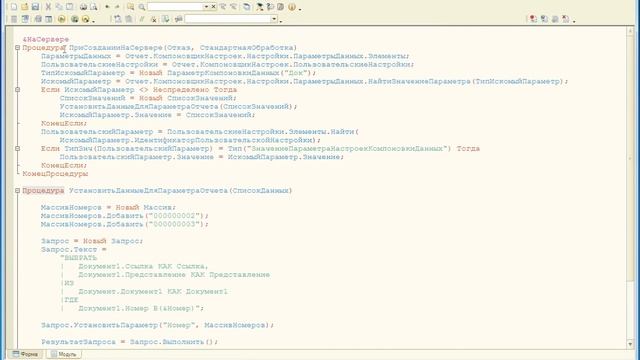Click the Remove comment icon
640x360 pixels.
point(154,19)
